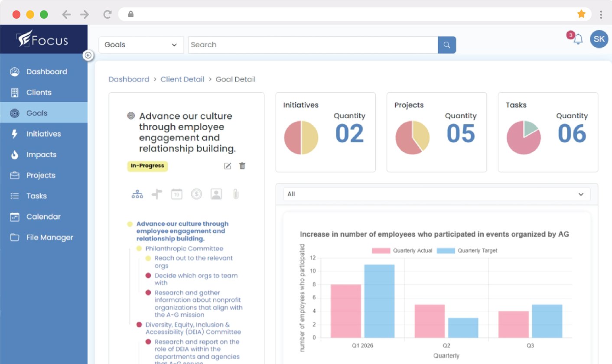Open File Manager from sidebar
Image resolution: width=612 pixels, height=364 pixels.
coord(49,237)
